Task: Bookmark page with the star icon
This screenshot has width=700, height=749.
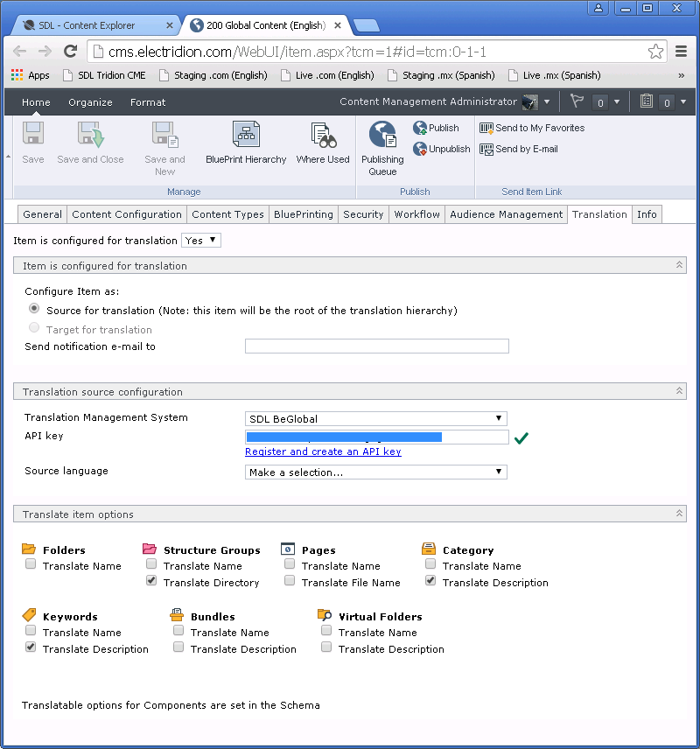Action: [x=655, y=52]
